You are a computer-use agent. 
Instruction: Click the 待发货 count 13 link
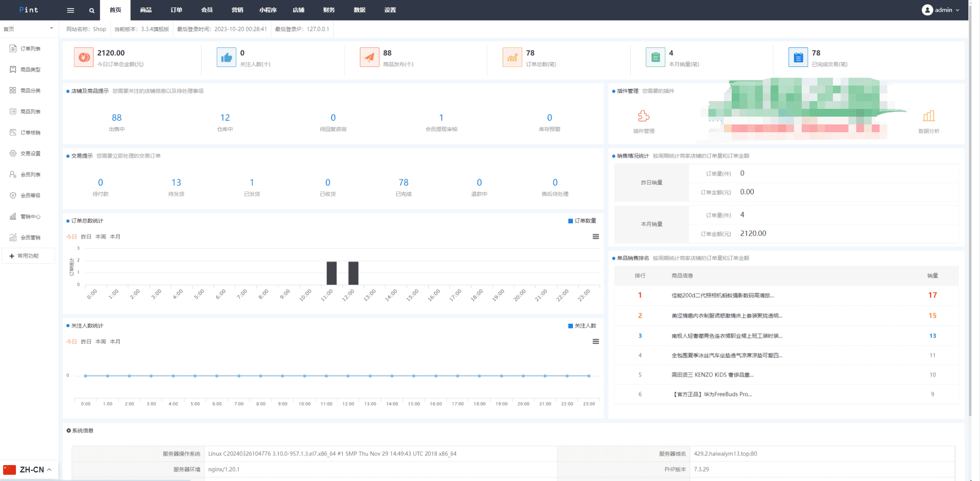(x=176, y=183)
